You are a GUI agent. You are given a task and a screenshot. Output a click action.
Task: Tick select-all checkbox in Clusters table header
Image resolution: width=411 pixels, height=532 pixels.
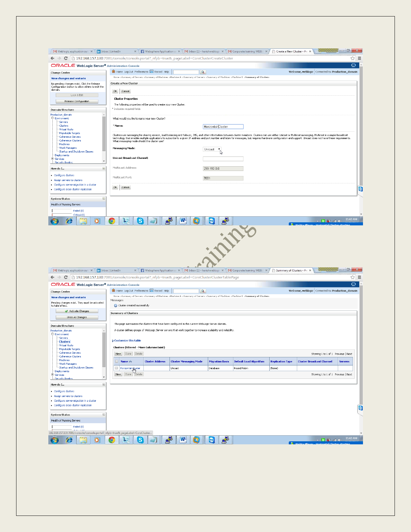[x=117, y=362]
